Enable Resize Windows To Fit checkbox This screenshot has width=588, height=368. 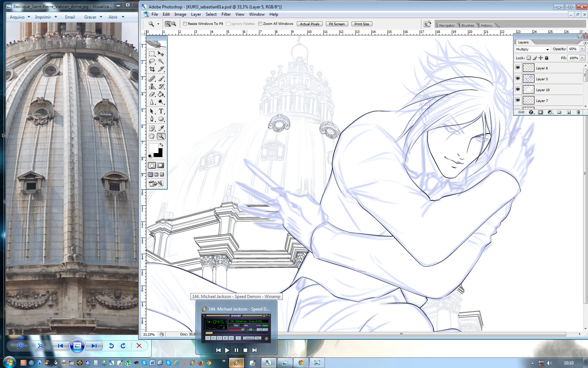(x=185, y=24)
